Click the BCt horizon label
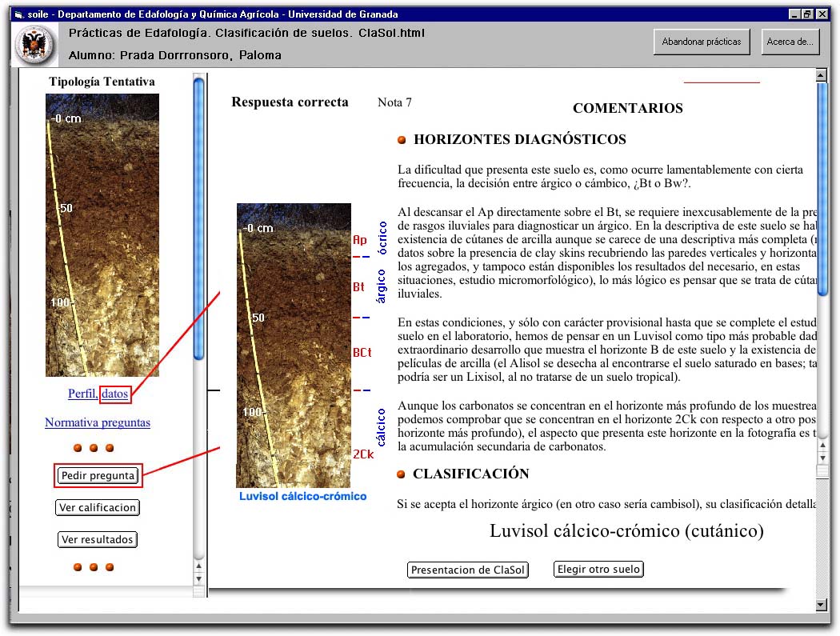Viewport: 840px width, 636px height. pyautogui.click(x=362, y=352)
